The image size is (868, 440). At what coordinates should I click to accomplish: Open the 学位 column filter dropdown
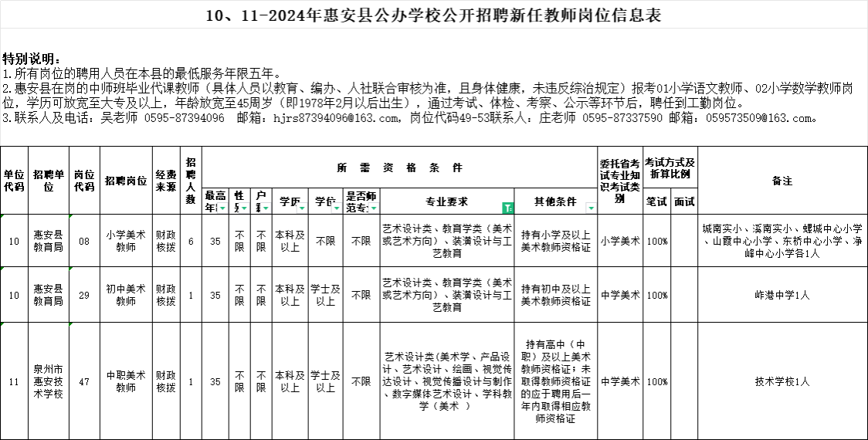click(337, 208)
